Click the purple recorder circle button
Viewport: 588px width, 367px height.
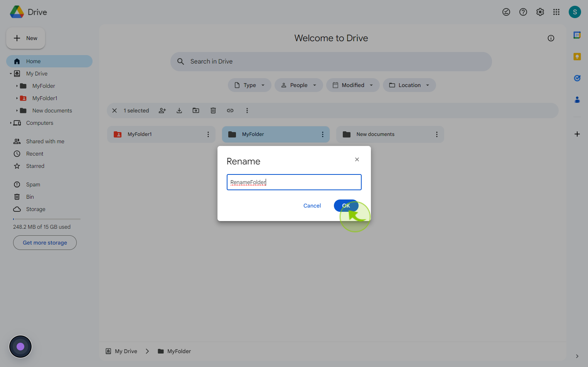(20, 347)
